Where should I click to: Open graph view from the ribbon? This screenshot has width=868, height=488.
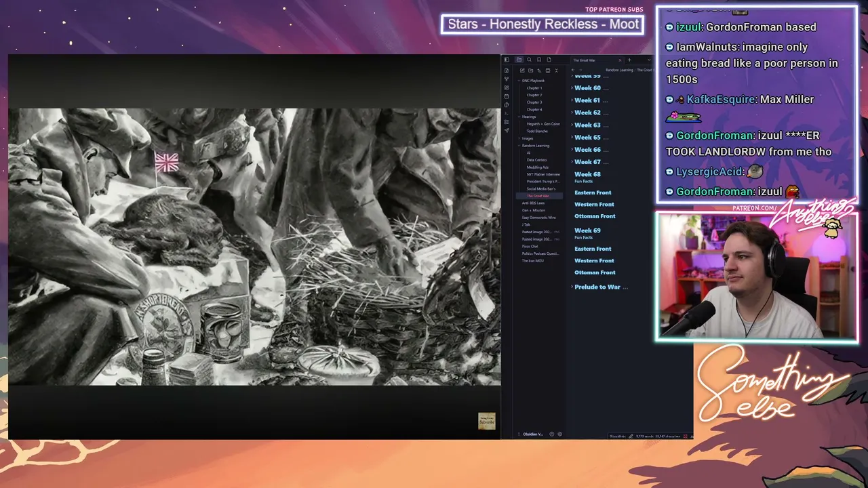click(507, 79)
